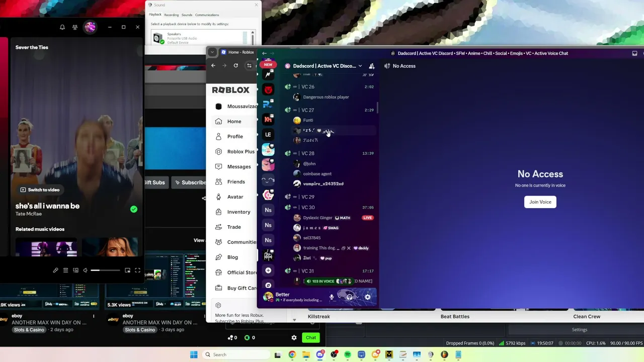Open Spotify connect to a device icon
644x362 pixels.
pyautogui.click(x=75, y=270)
